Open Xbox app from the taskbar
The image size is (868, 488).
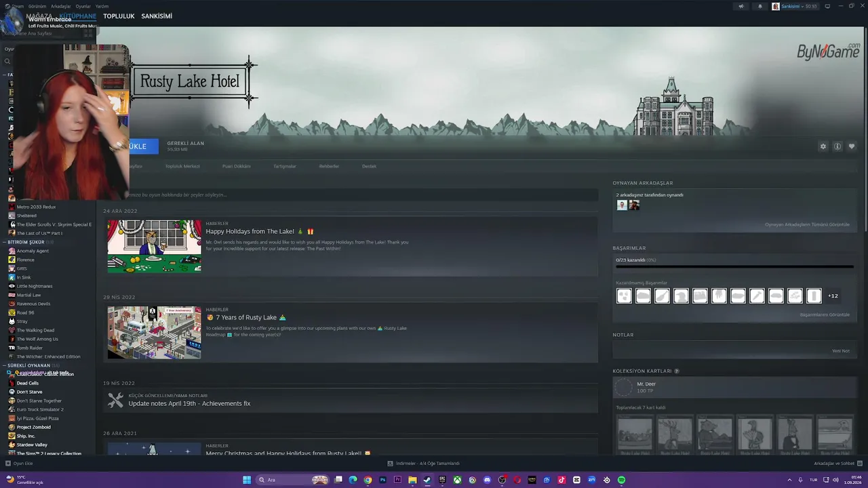point(457,480)
